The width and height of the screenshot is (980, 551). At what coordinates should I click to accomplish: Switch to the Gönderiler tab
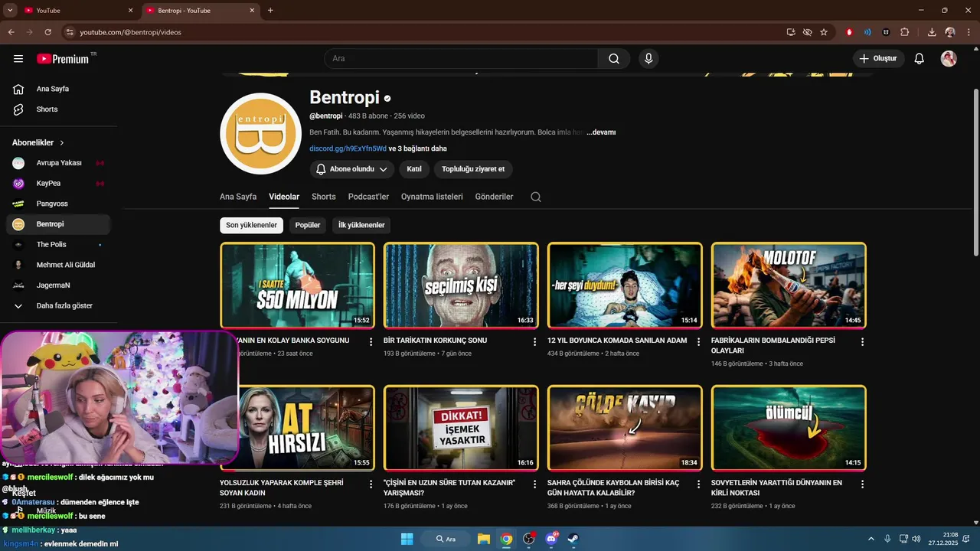pyautogui.click(x=494, y=197)
